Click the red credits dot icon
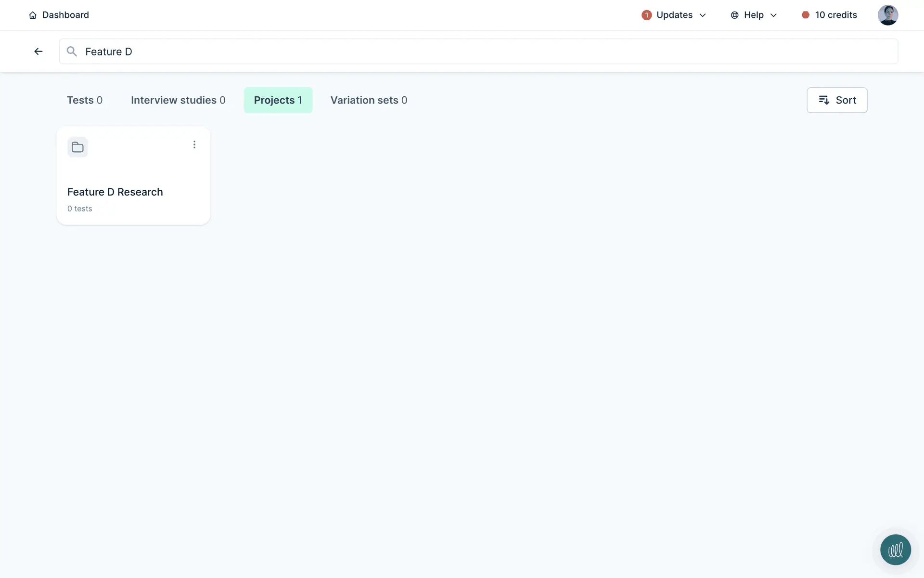924x578 pixels. [x=805, y=15]
